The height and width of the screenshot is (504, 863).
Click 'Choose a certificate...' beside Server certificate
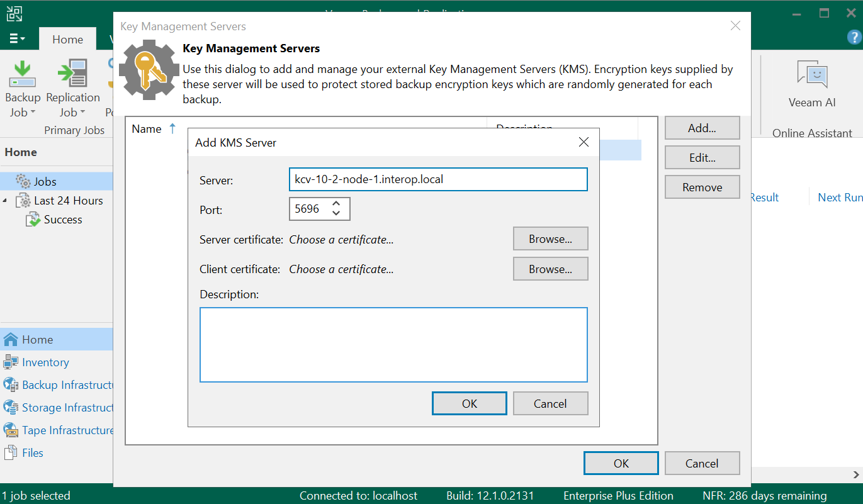pyautogui.click(x=341, y=240)
